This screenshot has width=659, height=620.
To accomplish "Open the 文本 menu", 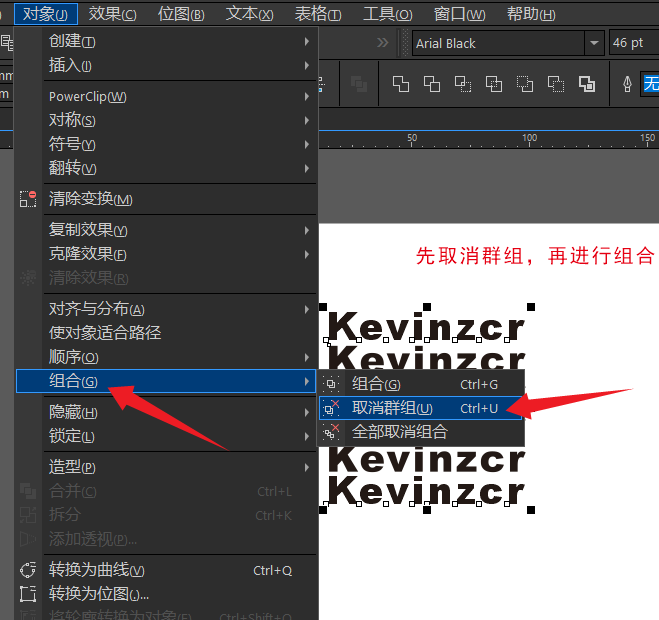I will click(x=250, y=14).
